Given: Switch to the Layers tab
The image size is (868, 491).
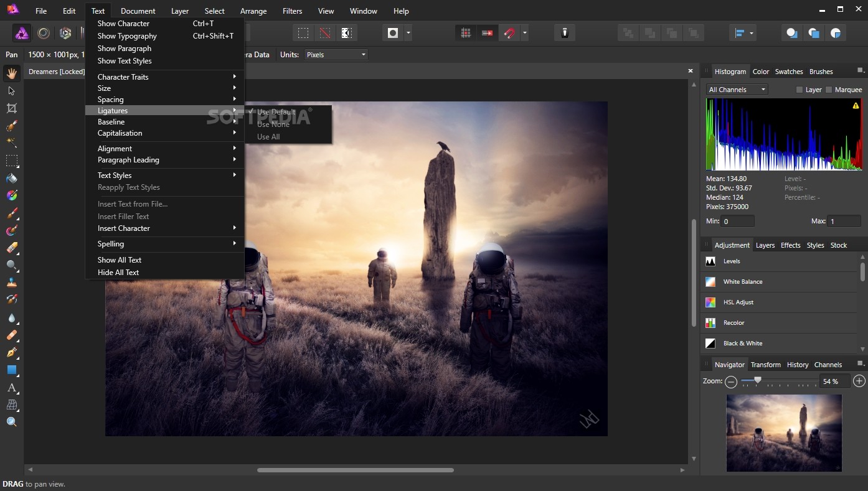Looking at the screenshot, I should click(765, 245).
